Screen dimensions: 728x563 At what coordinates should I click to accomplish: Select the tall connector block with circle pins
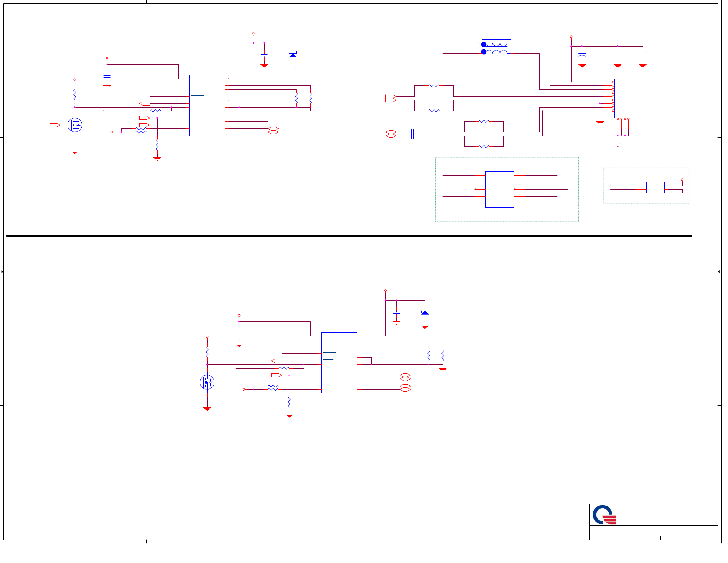tap(623, 98)
